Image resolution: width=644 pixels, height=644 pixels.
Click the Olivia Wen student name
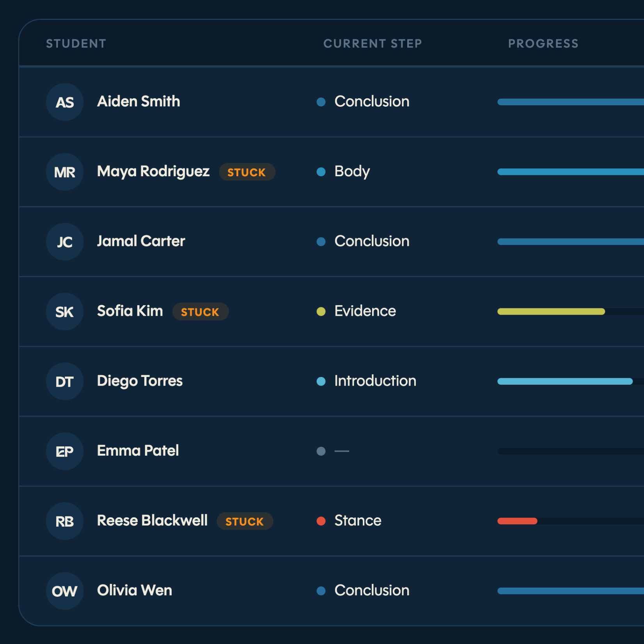(135, 590)
